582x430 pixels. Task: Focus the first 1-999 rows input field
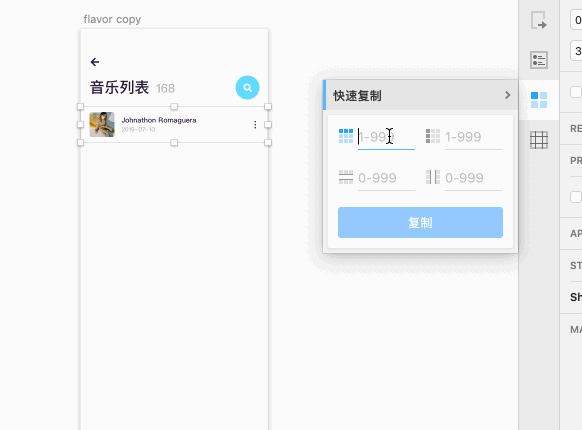click(386, 137)
